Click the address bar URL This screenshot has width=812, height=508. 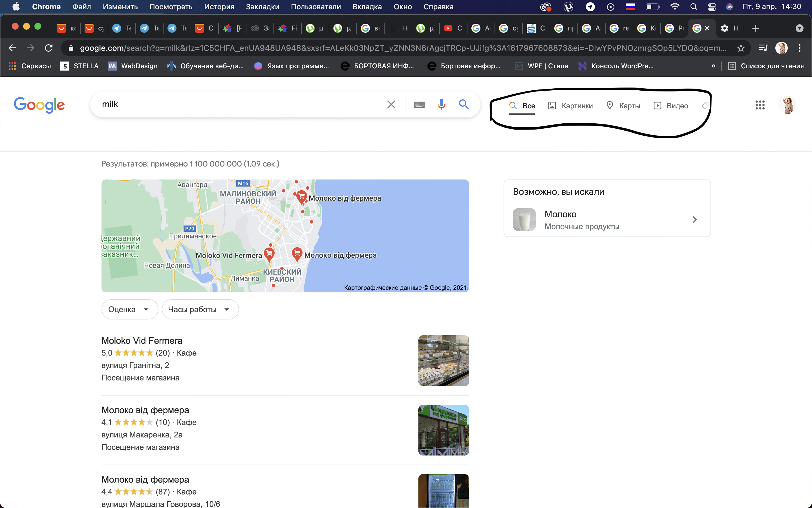click(x=403, y=48)
